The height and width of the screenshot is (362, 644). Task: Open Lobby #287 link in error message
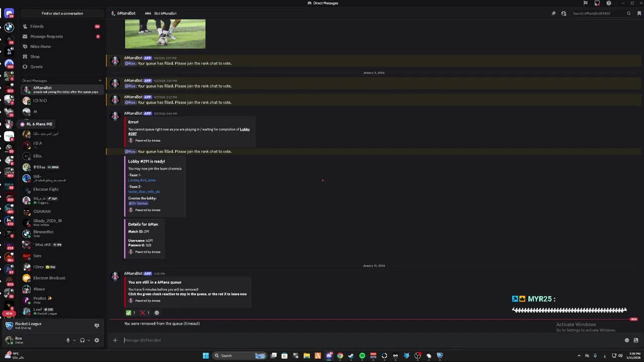[189, 132]
